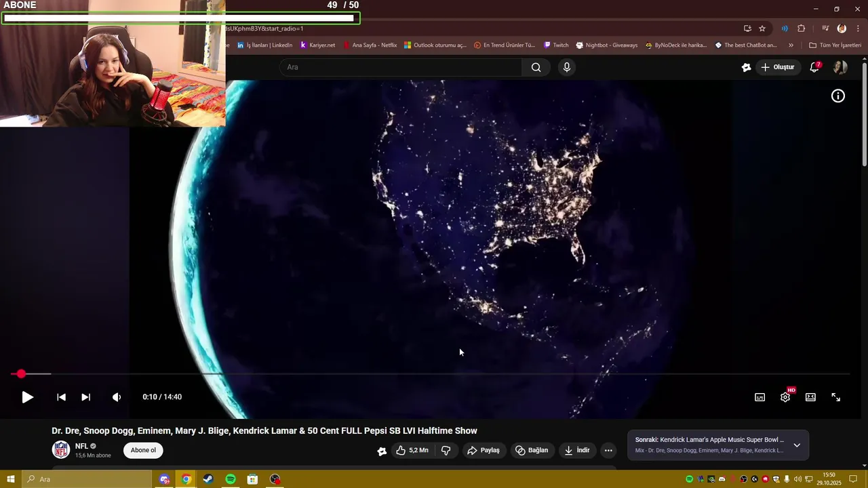The height and width of the screenshot is (488, 868).
Task: Click the page URL in address bar
Action: point(264,28)
